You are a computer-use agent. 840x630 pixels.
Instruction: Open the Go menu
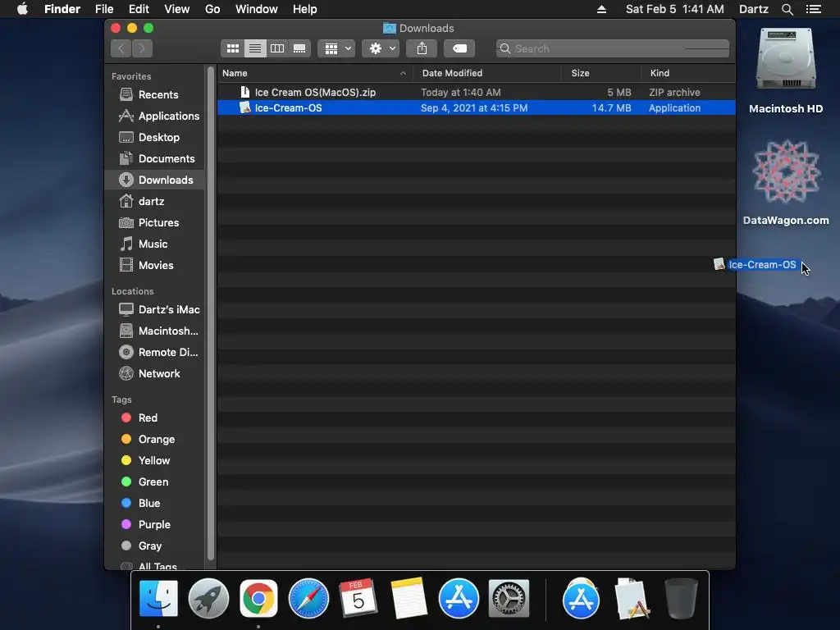coord(212,9)
